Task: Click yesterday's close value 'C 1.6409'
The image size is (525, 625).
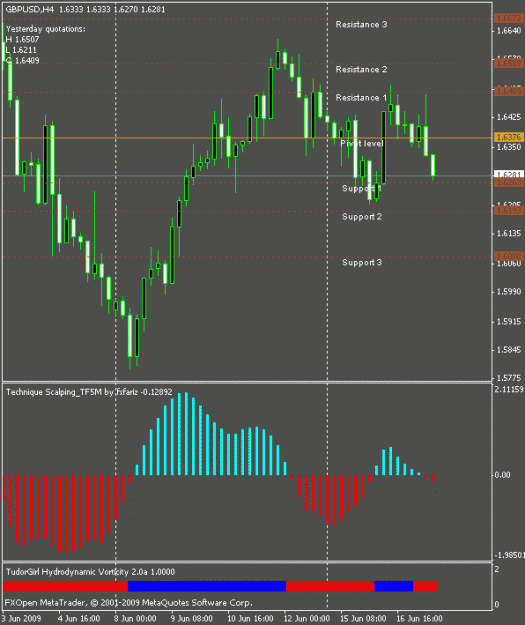Action: coord(22,61)
